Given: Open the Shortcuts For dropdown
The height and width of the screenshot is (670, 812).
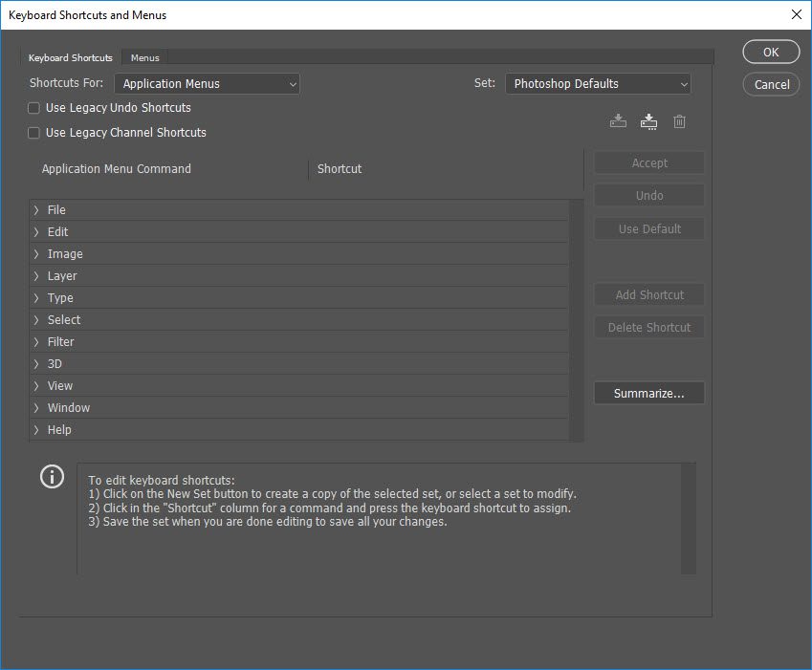Looking at the screenshot, I should pos(206,83).
